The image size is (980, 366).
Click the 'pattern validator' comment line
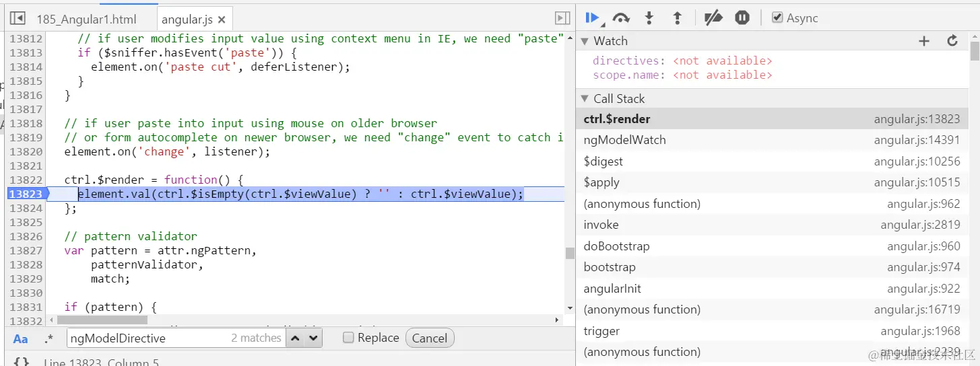131,236
